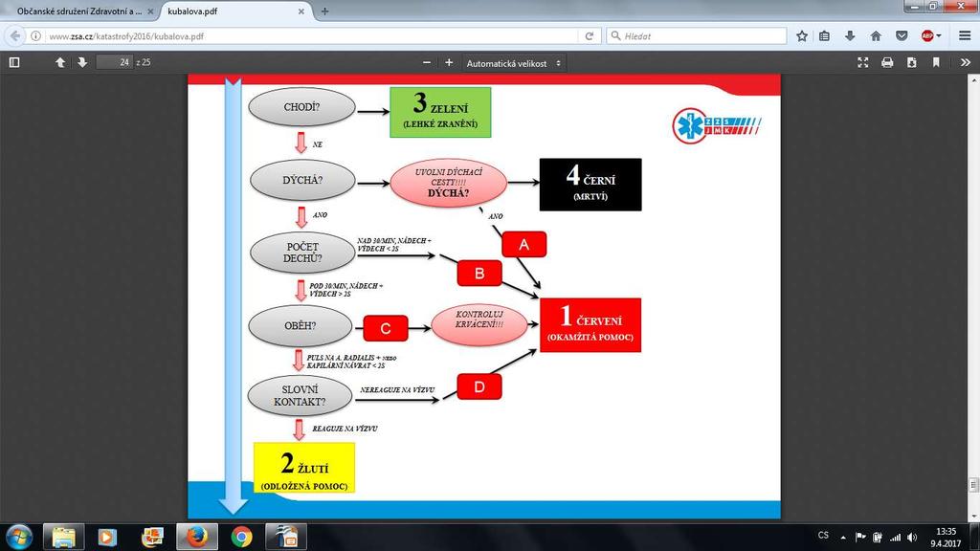
Task: Open the PDF viewer tools chevron menu
Action: pos(965,62)
